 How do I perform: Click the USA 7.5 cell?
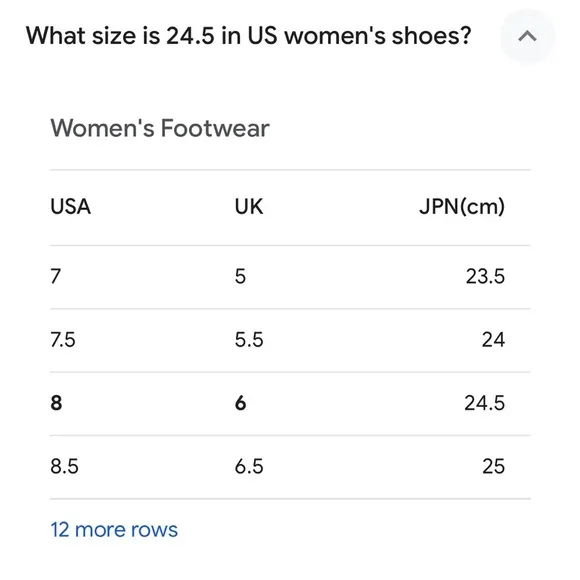coord(63,340)
